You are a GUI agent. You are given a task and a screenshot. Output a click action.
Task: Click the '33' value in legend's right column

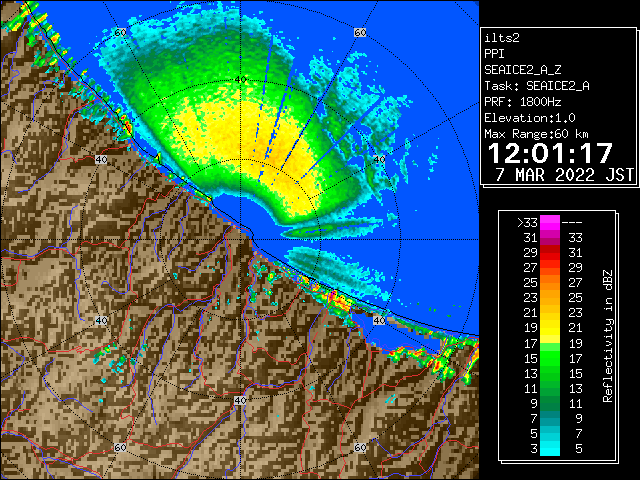click(575, 238)
